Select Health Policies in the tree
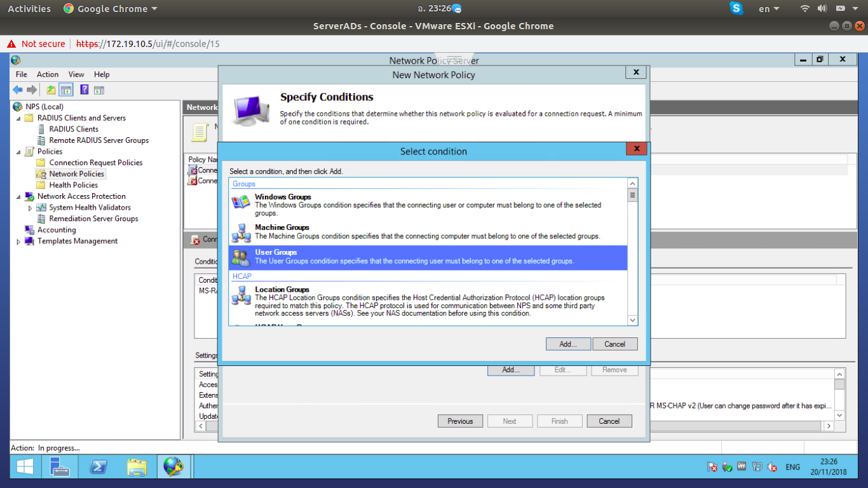The image size is (868, 488). 74,186
